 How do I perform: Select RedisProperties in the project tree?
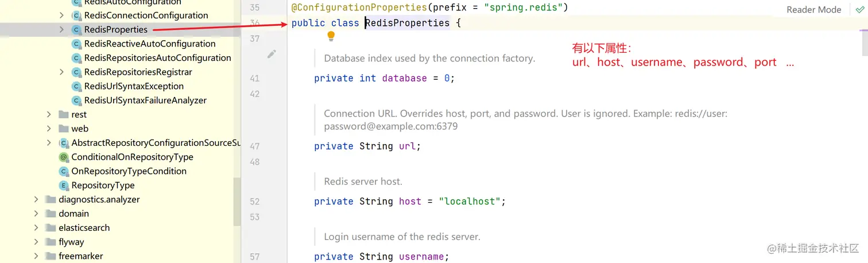coord(115,29)
